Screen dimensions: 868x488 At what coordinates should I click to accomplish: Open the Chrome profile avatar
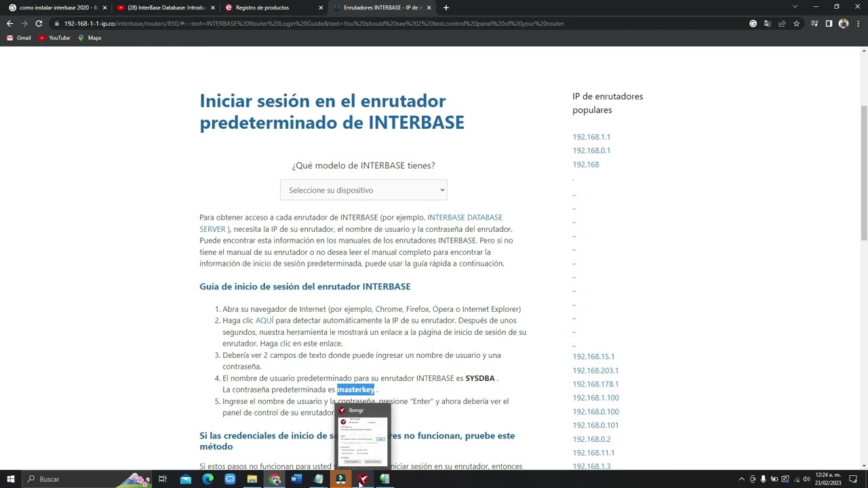[x=844, y=23]
